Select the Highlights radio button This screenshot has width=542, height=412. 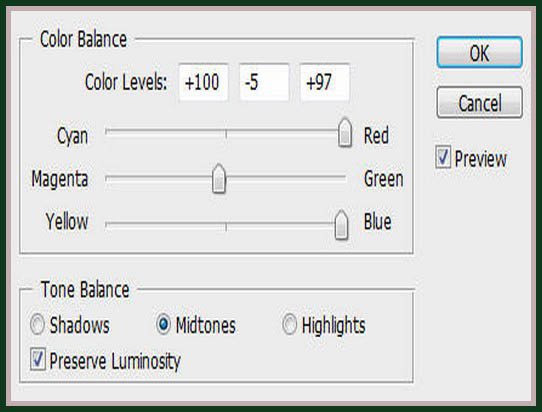click(x=289, y=325)
